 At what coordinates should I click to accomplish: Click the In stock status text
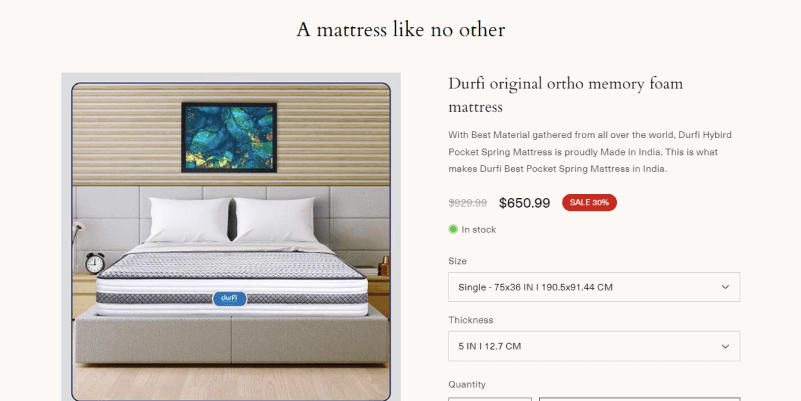point(479,230)
